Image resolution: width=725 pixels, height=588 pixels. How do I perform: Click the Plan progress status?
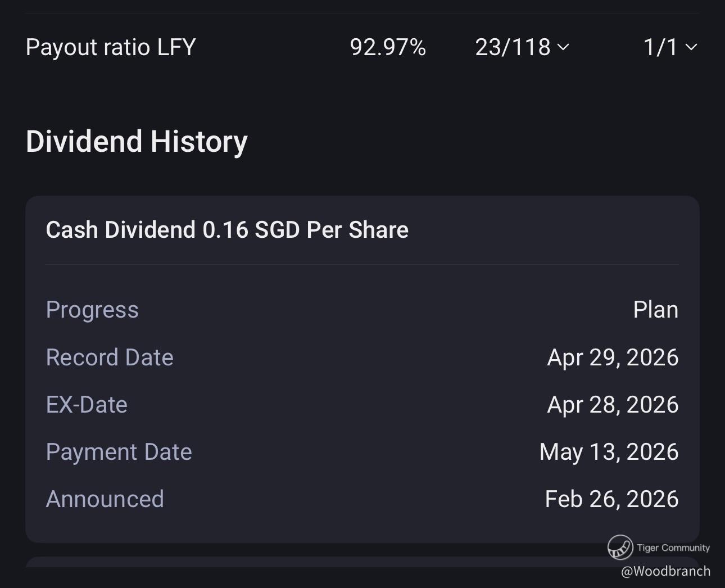(655, 310)
